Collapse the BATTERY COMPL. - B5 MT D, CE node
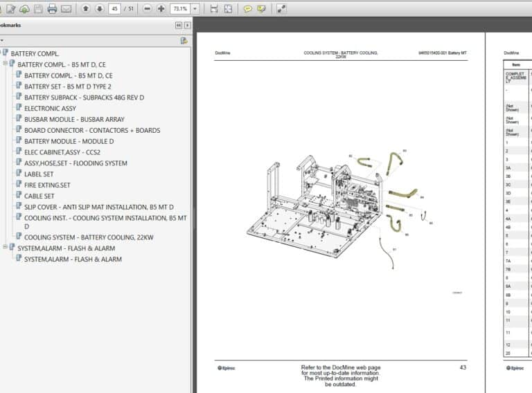The height and width of the screenshot is (393, 532). click(6, 64)
